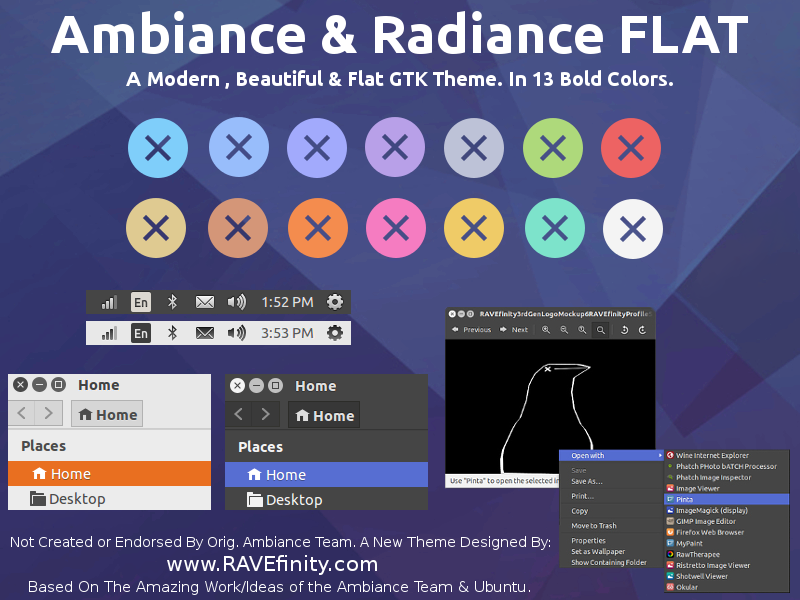Viewport: 800px width, 600px height.
Task: Open the mail envelope indicator
Action: tap(204, 301)
